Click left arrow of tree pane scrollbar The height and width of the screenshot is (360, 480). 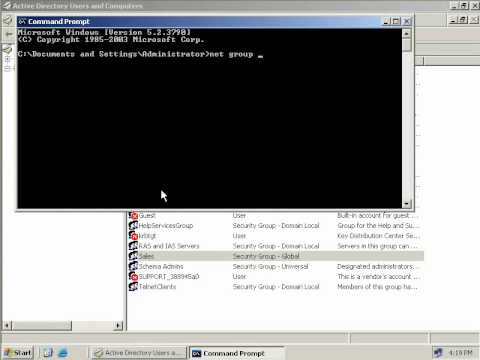[x=7, y=325]
